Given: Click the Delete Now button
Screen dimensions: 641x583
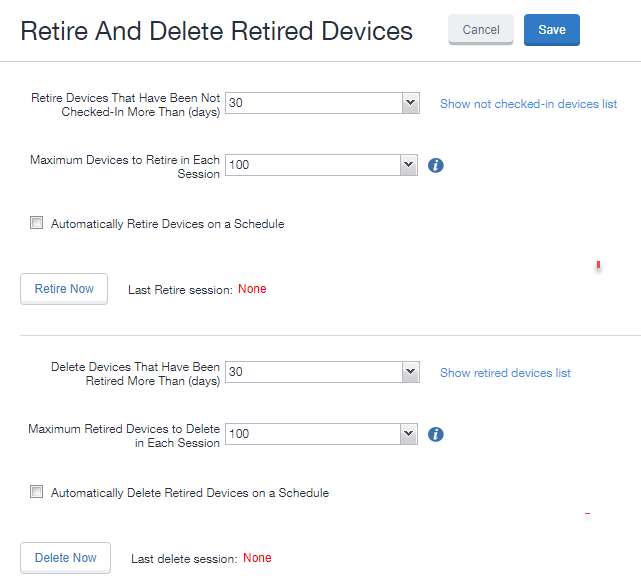Looking at the screenshot, I should click(x=65, y=558).
